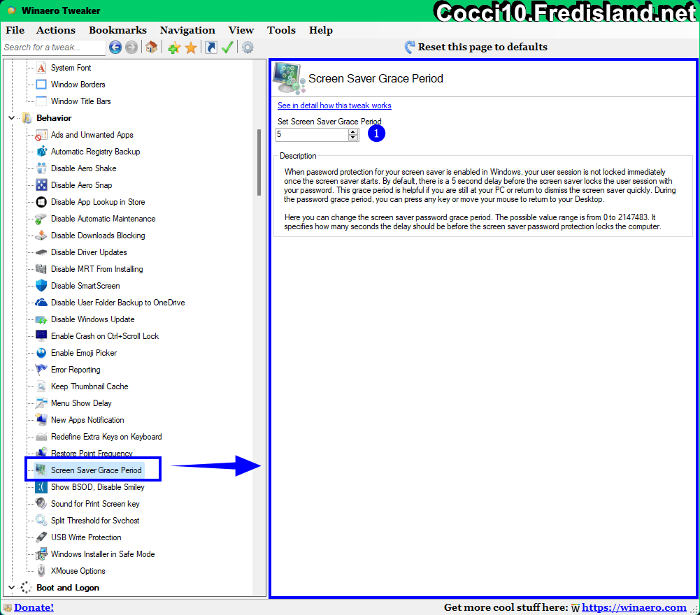Select Disable Driver Updates item
This screenshot has width=700, height=615.
[x=89, y=252]
